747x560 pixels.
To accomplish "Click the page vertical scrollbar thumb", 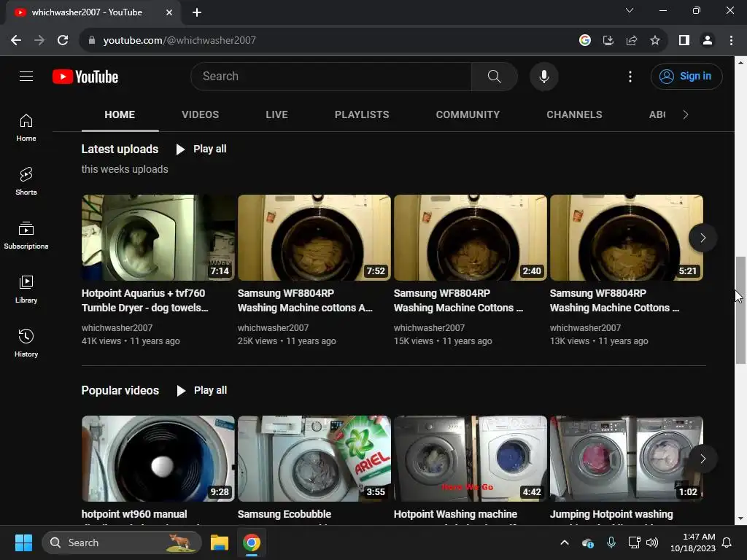I will (x=740, y=310).
